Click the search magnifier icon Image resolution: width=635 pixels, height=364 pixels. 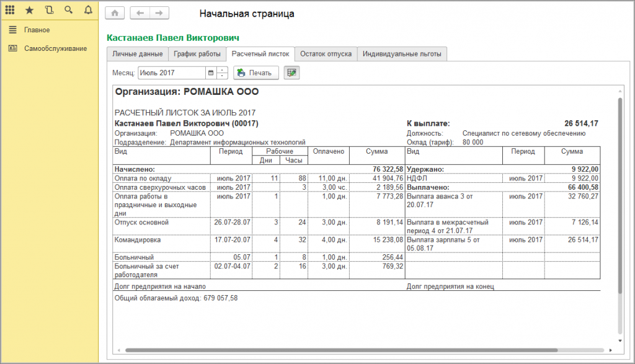pyautogui.click(x=68, y=11)
